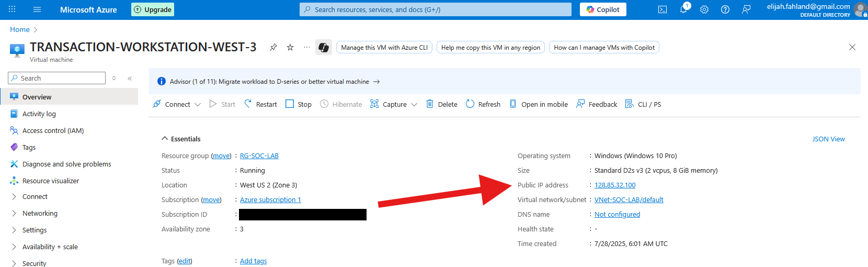
Task: Focus the sidebar Search box
Action: (57, 78)
